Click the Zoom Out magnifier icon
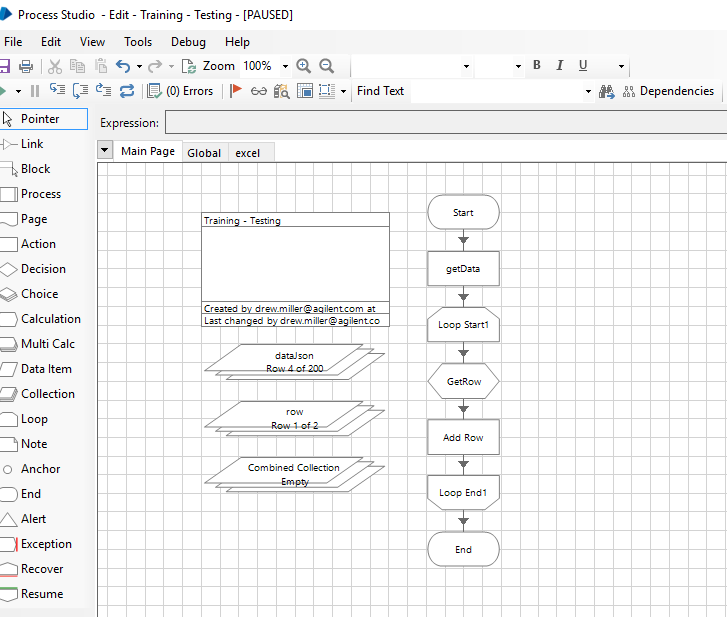The width and height of the screenshot is (727, 617). [326, 66]
